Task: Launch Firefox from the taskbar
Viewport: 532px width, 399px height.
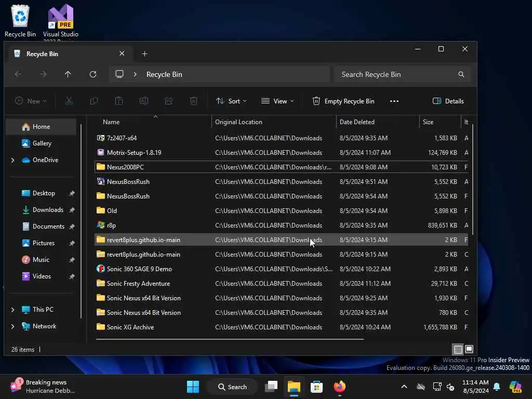Action: [340, 387]
